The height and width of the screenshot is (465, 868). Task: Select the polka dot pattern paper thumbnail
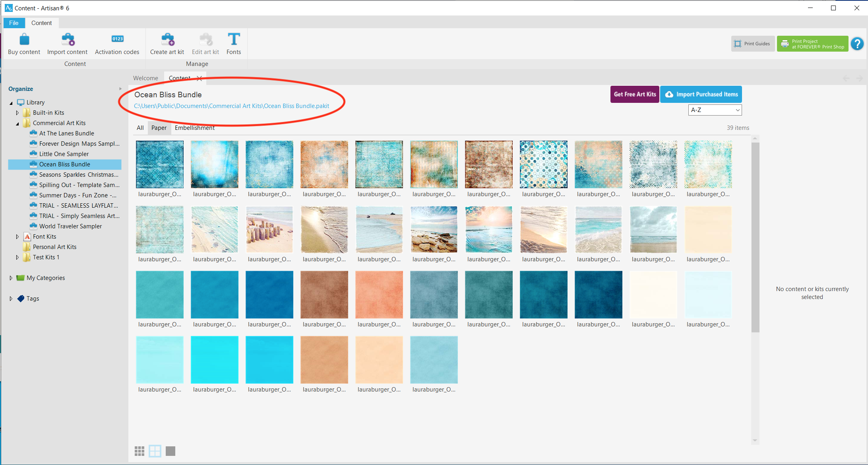point(544,164)
